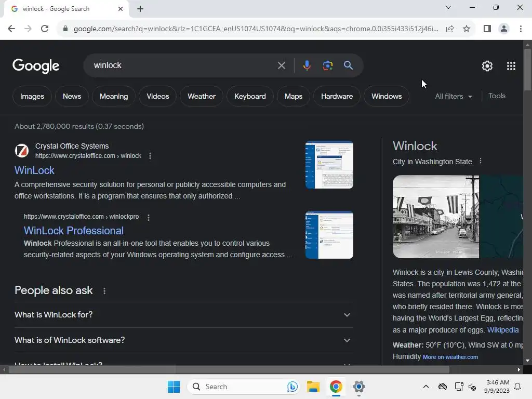Expand 'What is of WinLock software?' question
The width and height of the screenshot is (532, 399).
pyautogui.click(x=184, y=340)
